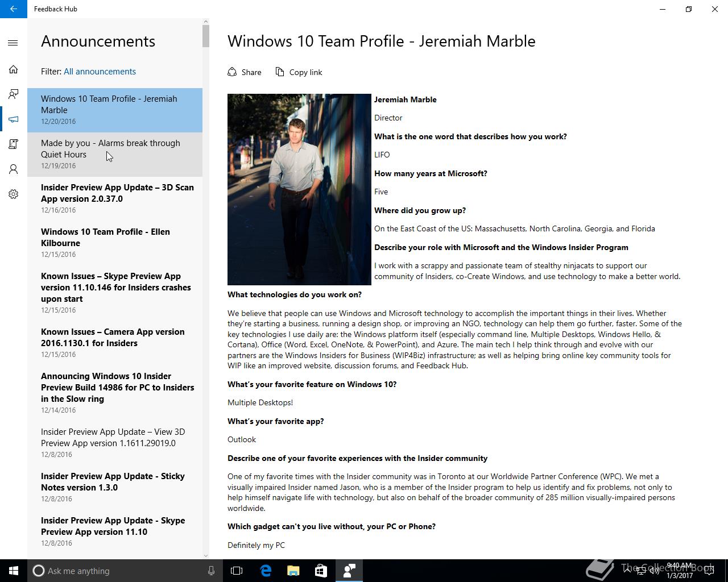
Task: Open File Explorer from taskbar
Action: (293, 571)
